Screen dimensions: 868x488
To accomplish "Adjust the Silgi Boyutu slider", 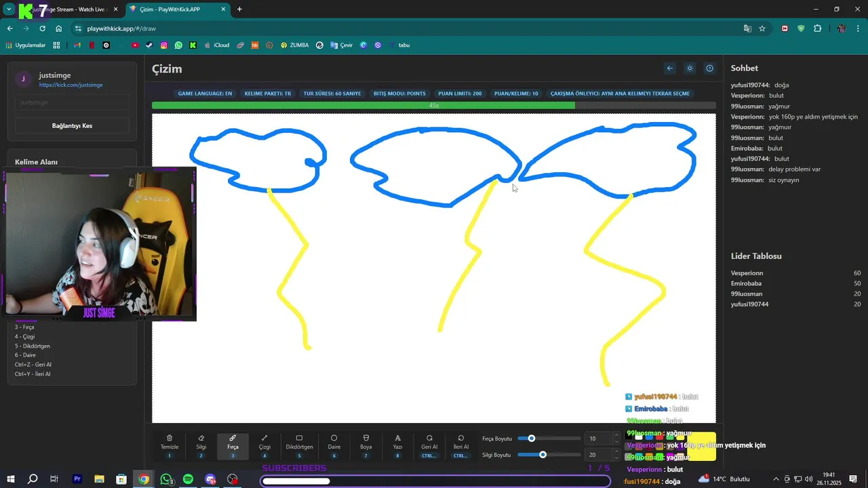I will click(x=549, y=455).
